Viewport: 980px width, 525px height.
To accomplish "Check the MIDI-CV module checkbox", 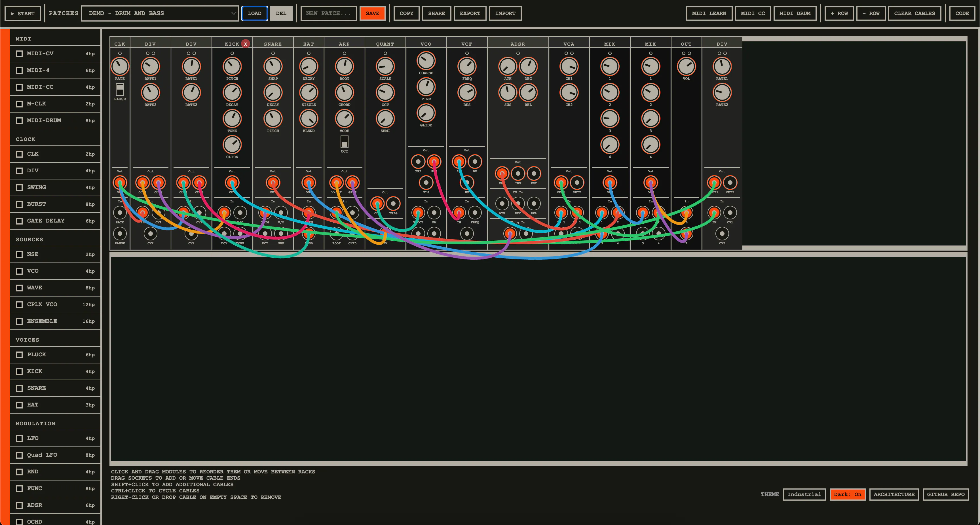I will pyautogui.click(x=19, y=54).
